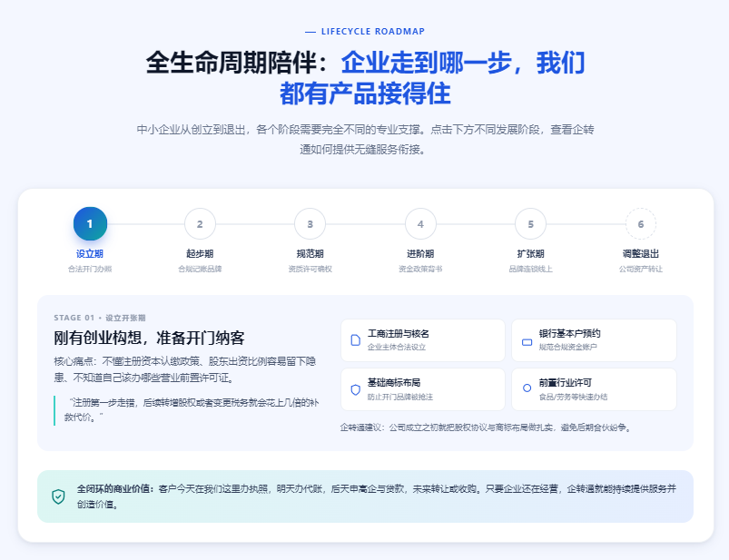The height and width of the screenshot is (560, 729).
Task: Click the 资质许可确权 subtitle
Action: click(x=310, y=269)
